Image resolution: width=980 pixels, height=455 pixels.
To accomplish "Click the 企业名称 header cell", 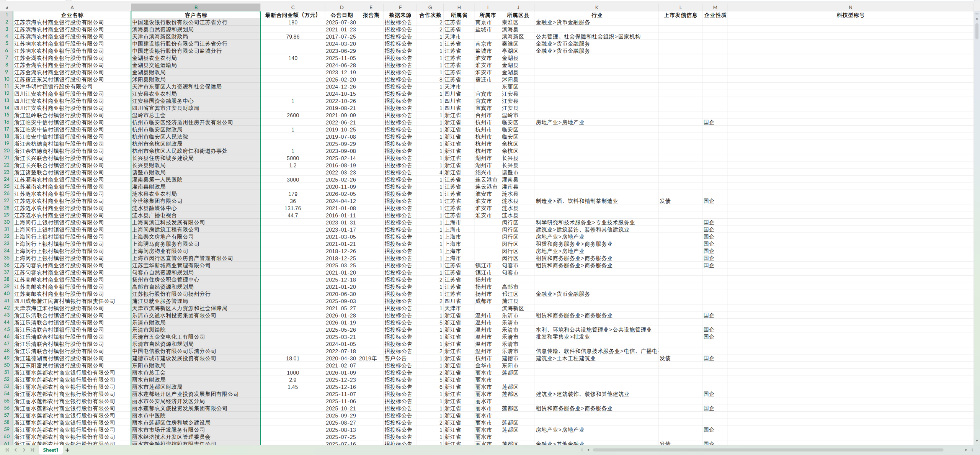I will tap(72, 15).
